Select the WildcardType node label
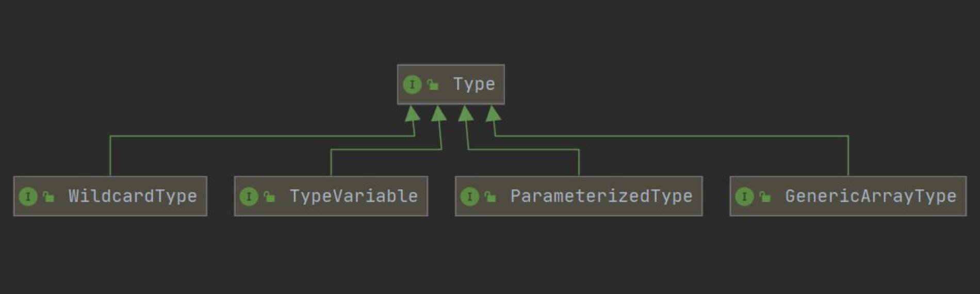Viewport: 980px width, 294px height. [133, 196]
